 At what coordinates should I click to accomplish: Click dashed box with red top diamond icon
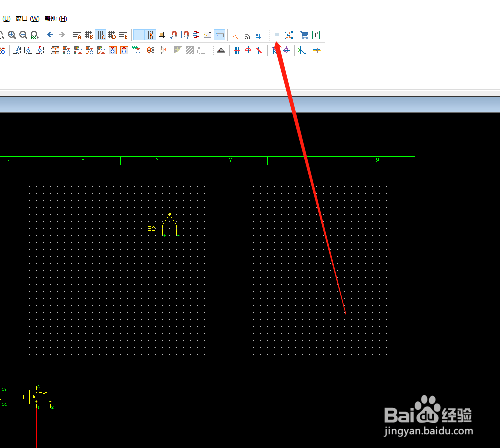(28, 50)
